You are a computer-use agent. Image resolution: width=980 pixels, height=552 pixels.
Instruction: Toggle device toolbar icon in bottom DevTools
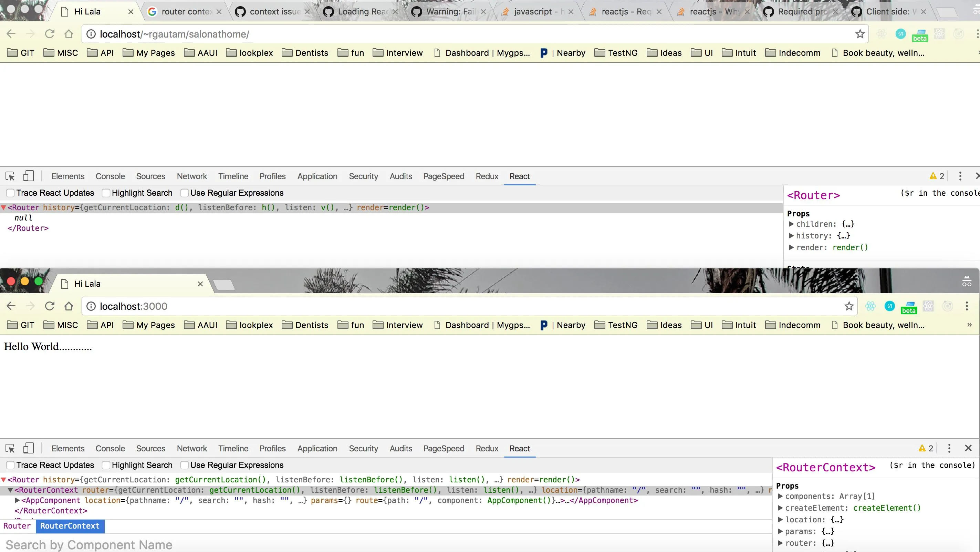tap(29, 448)
